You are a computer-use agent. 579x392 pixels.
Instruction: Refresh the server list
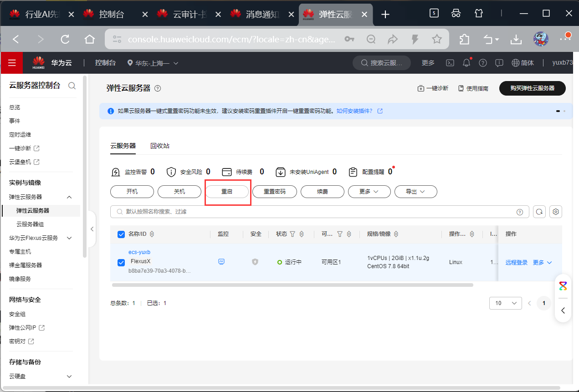(539, 212)
